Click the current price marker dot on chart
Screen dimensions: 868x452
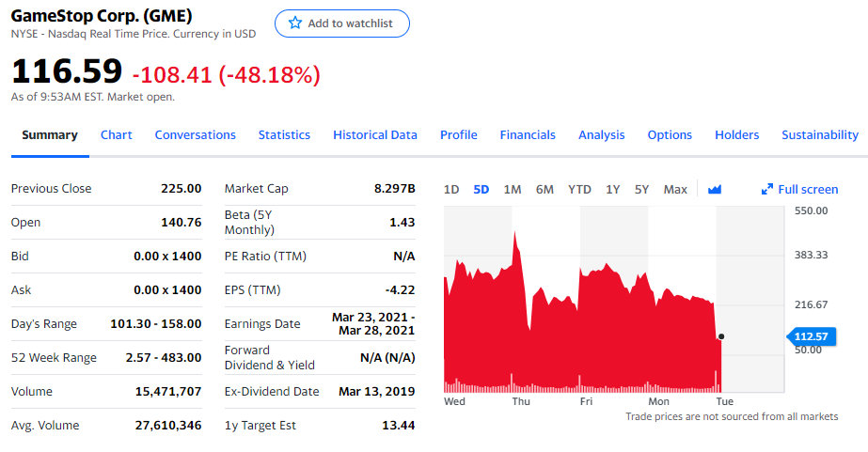pyautogui.click(x=720, y=336)
